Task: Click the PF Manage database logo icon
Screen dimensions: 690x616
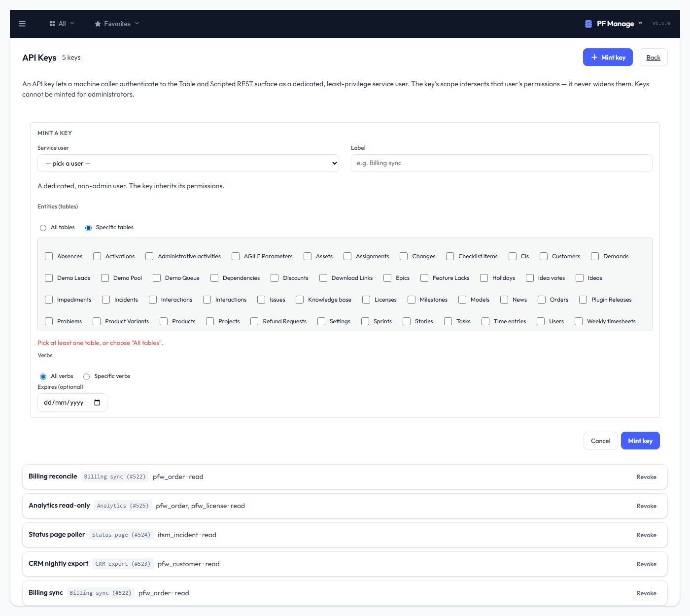Action: [x=588, y=24]
